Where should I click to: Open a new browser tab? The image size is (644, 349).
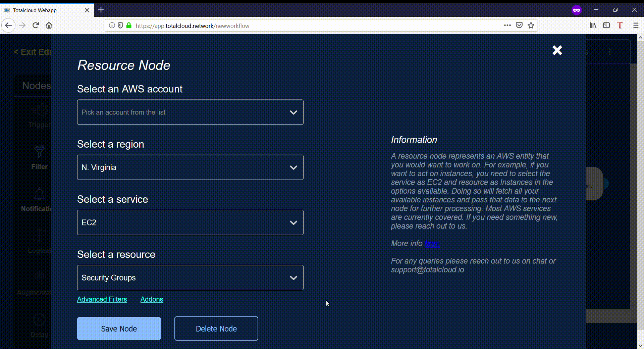point(101,10)
